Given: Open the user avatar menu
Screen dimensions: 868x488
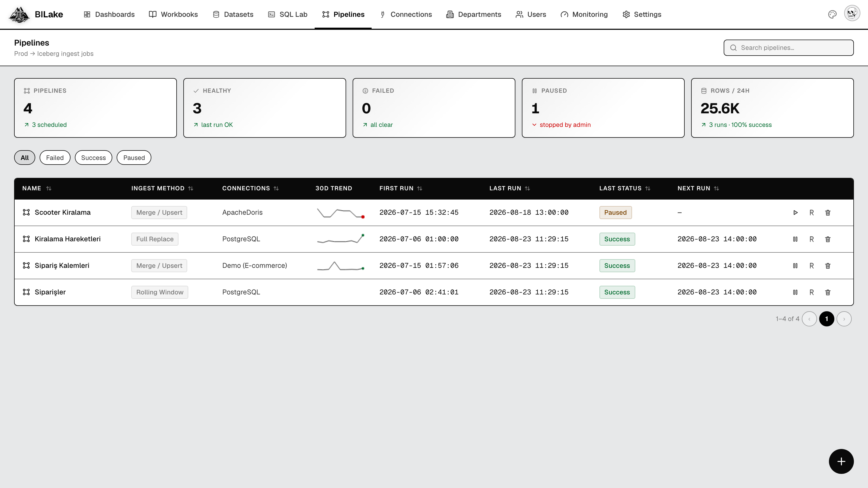Looking at the screenshot, I should [852, 14].
